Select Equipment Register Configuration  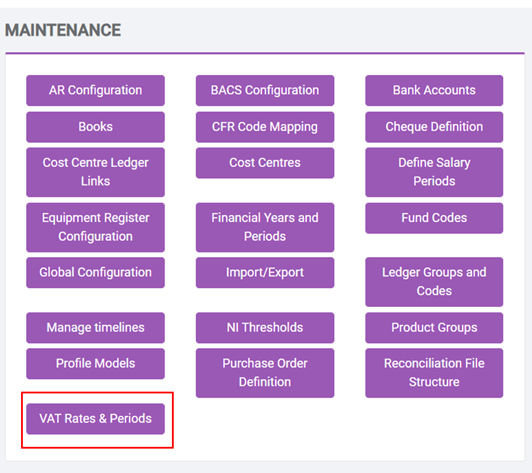coord(95,227)
